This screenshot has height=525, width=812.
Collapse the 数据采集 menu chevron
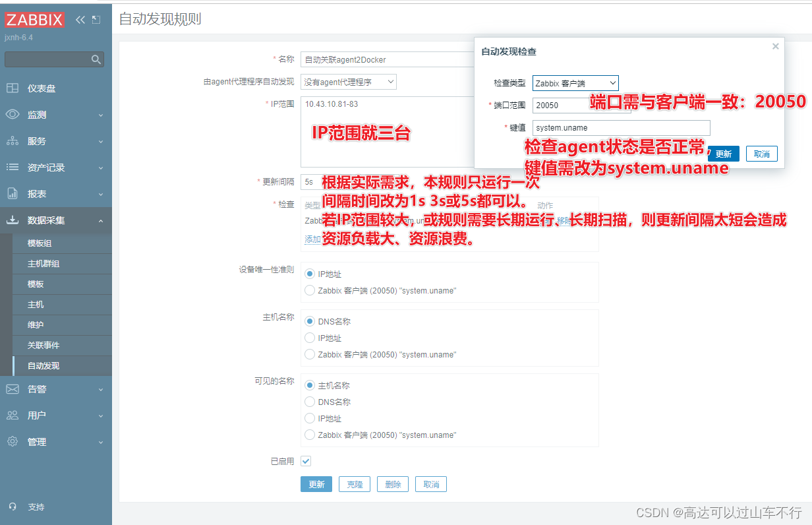coord(101,221)
